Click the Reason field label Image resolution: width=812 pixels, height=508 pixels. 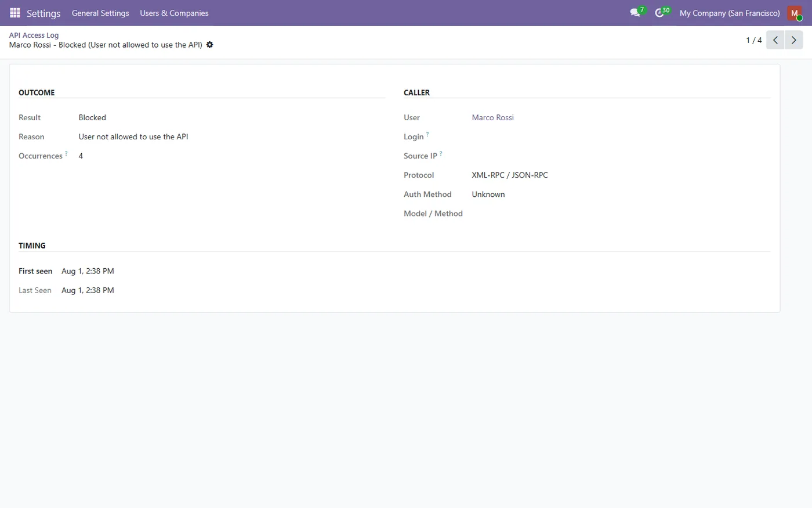[31, 137]
